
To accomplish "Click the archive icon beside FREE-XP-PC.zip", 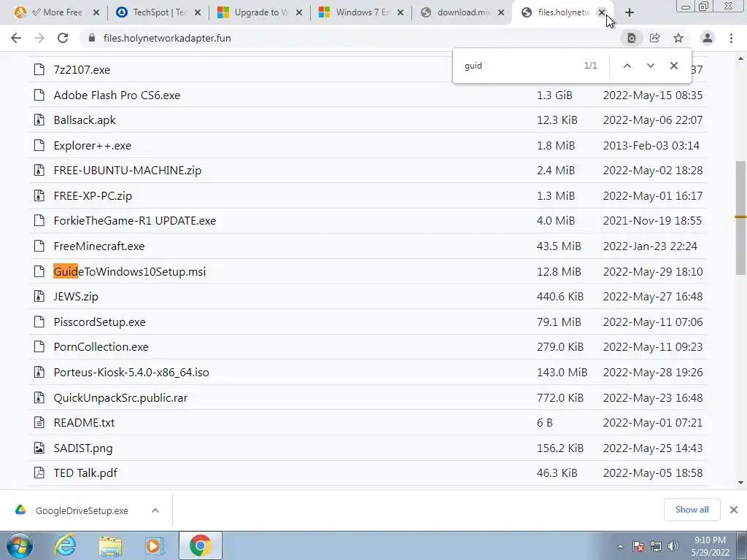I will [x=39, y=195].
